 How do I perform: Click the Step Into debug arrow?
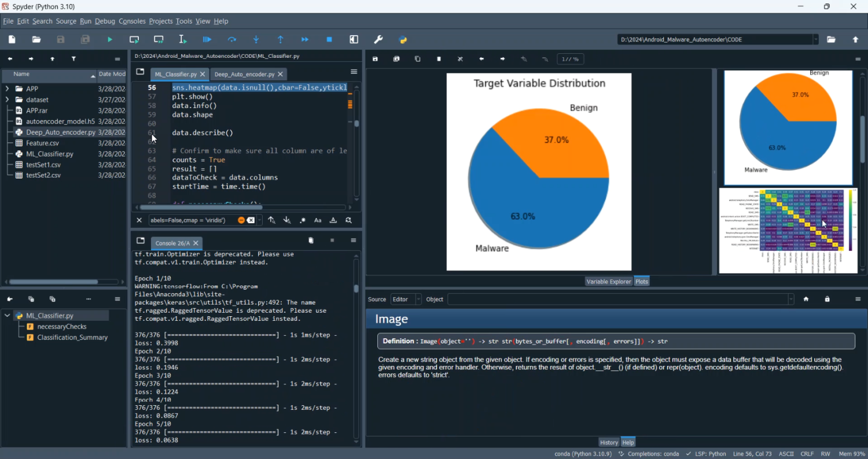[x=256, y=39]
